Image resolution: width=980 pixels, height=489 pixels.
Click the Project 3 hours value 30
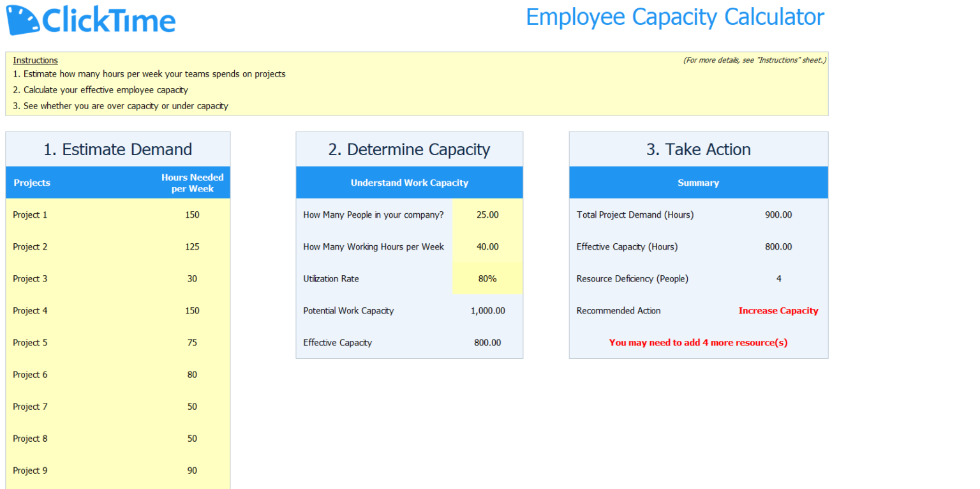point(192,279)
